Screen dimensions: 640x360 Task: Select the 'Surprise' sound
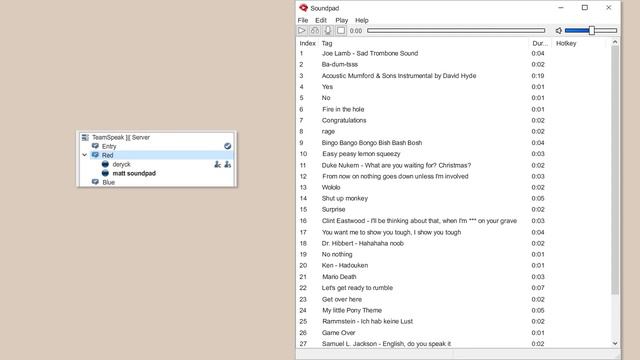(333, 209)
